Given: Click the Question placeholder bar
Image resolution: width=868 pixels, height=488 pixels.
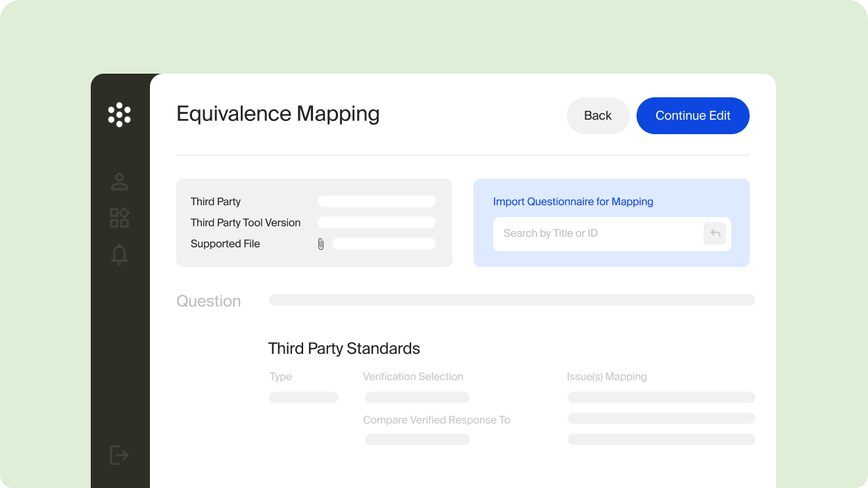Looking at the screenshot, I should click(512, 300).
